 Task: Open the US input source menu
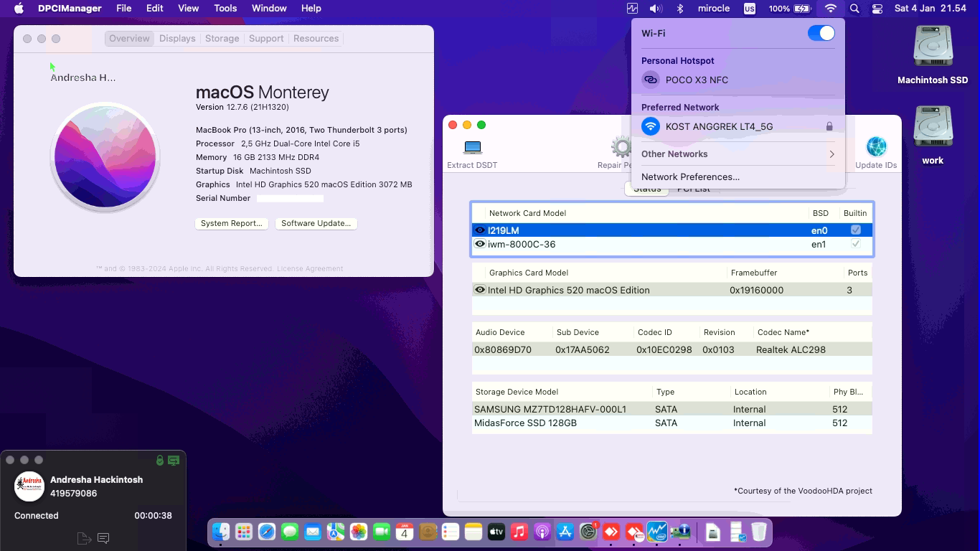(x=750, y=9)
